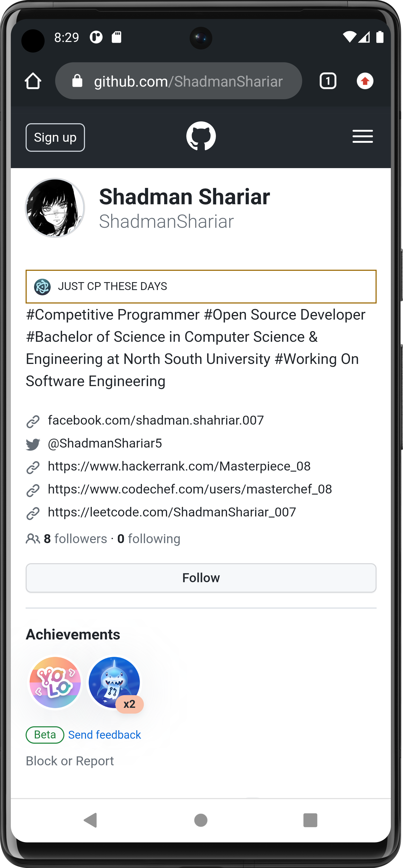
Task: Open the hamburger navigation menu
Action: click(x=363, y=137)
